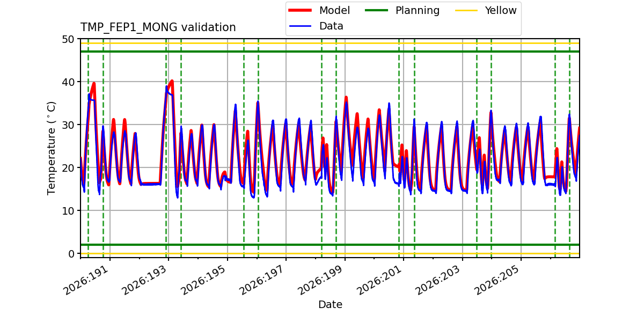644x322 pixels.
Task: Click the "Date" x-axis label
Action: click(x=330, y=304)
